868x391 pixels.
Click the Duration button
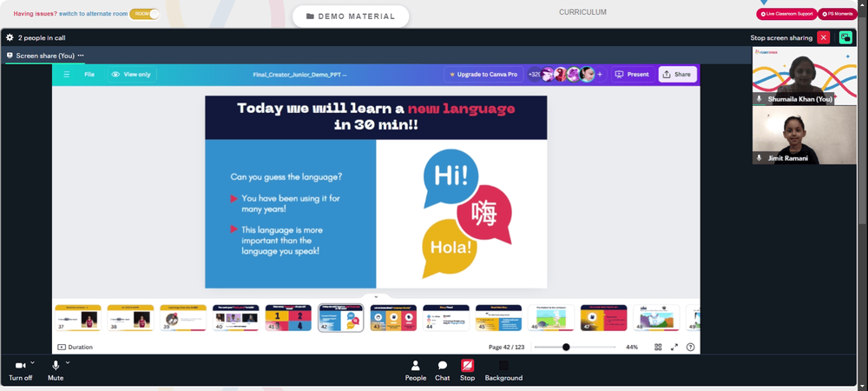(76, 348)
